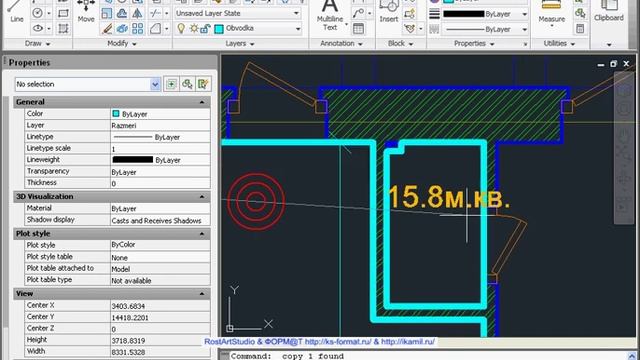Select the Erase tool in Modify panel

[x=107, y=29]
